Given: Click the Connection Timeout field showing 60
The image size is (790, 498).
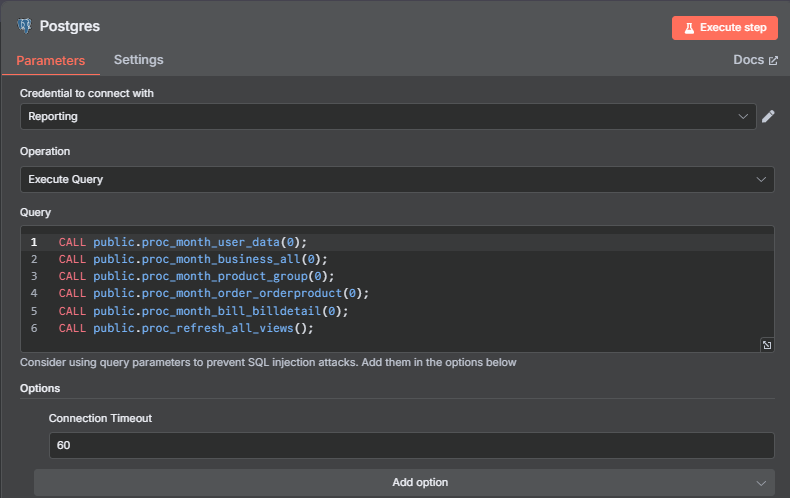Looking at the screenshot, I should [411, 445].
